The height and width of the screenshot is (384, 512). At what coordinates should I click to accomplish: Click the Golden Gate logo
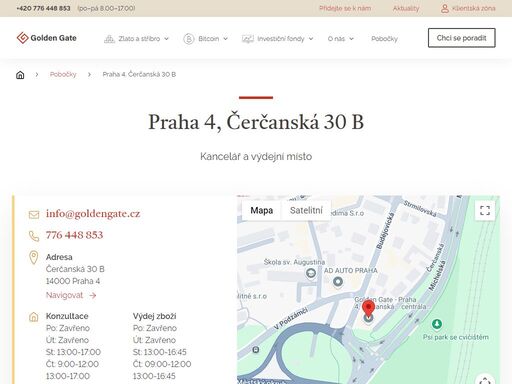click(x=47, y=38)
